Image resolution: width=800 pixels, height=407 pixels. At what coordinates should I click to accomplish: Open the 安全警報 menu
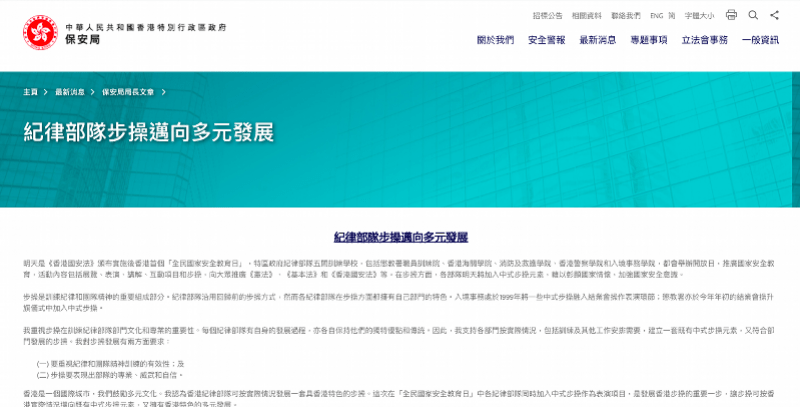[546, 40]
